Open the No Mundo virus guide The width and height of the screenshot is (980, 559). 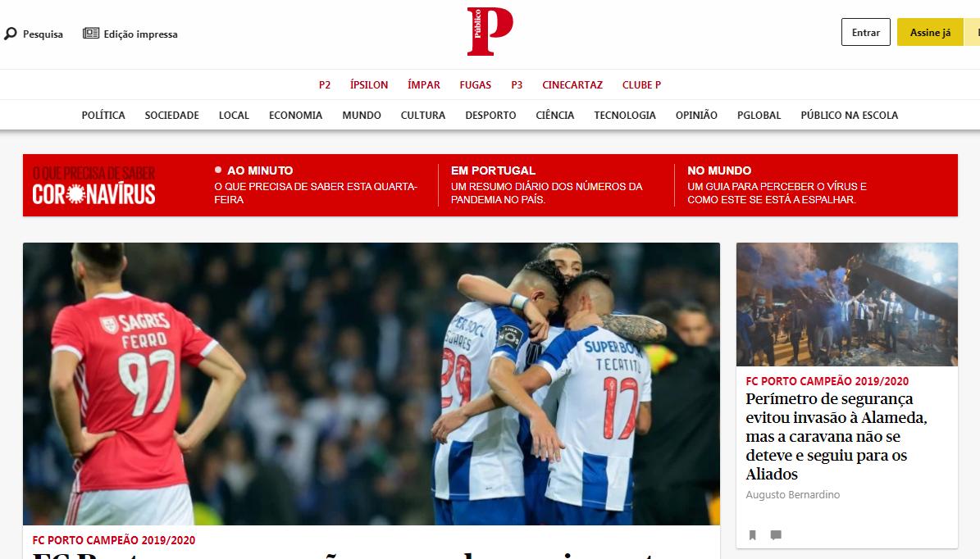tap(778, 185)
